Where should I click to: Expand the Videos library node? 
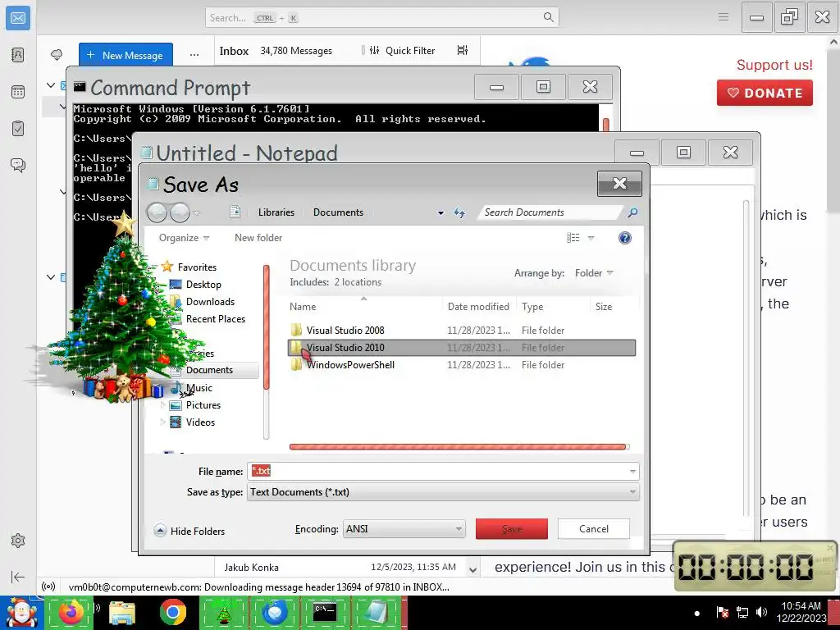pos(163,422)
